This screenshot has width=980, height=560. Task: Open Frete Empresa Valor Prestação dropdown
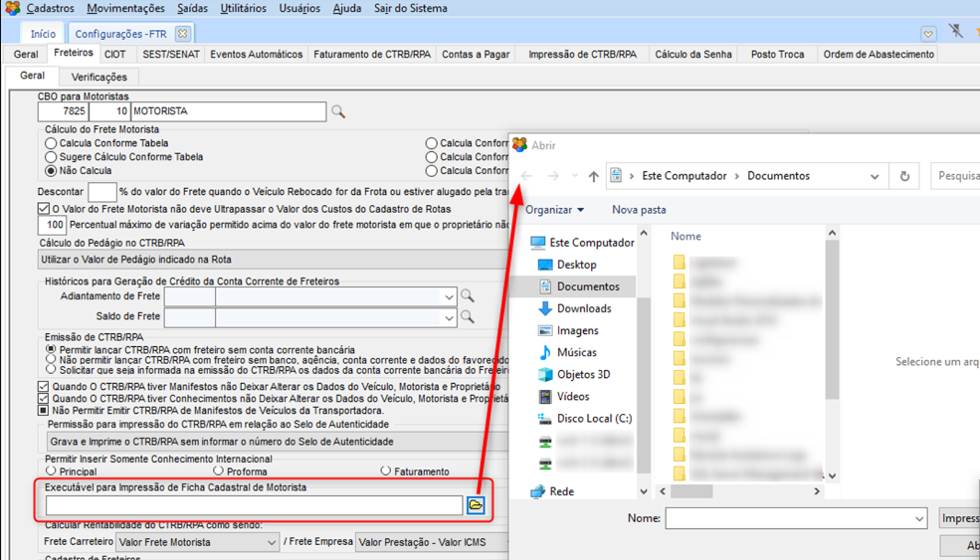pos(433,542)
